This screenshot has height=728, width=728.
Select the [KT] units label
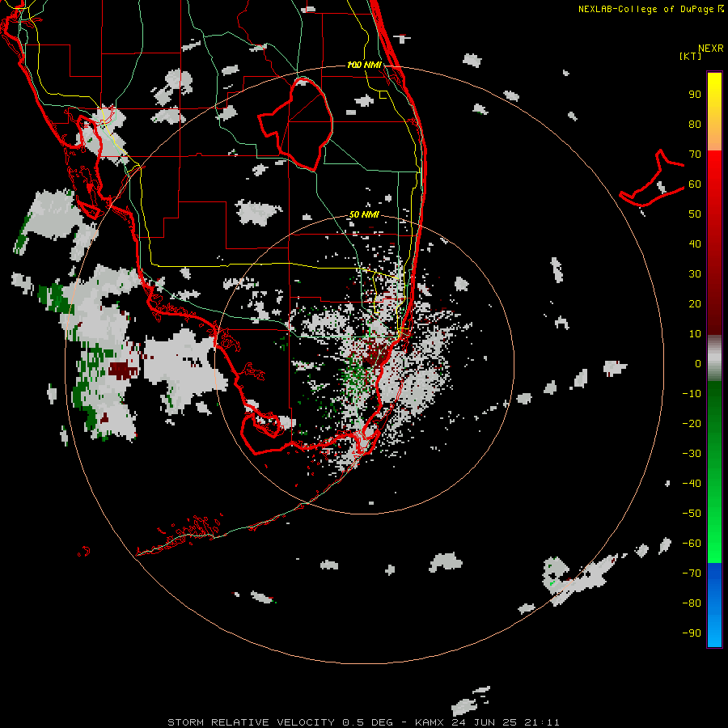[x=691, y=56]
